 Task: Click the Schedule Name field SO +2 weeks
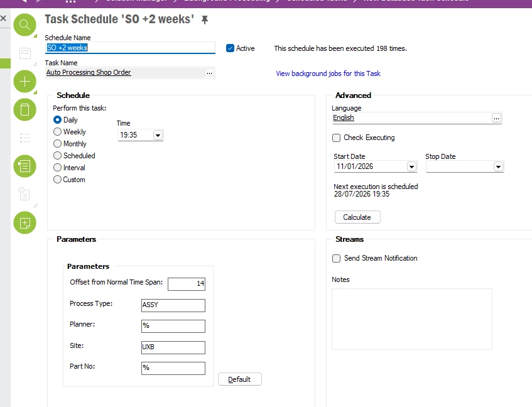(x=130, y=48)
